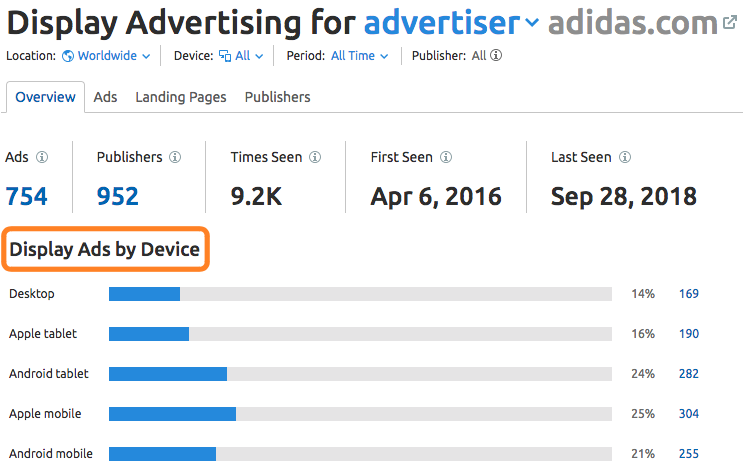Open the Period All Time dropdown
Image resolution: width=743 pixels, height=474 pixels.
tap(359, 56)
